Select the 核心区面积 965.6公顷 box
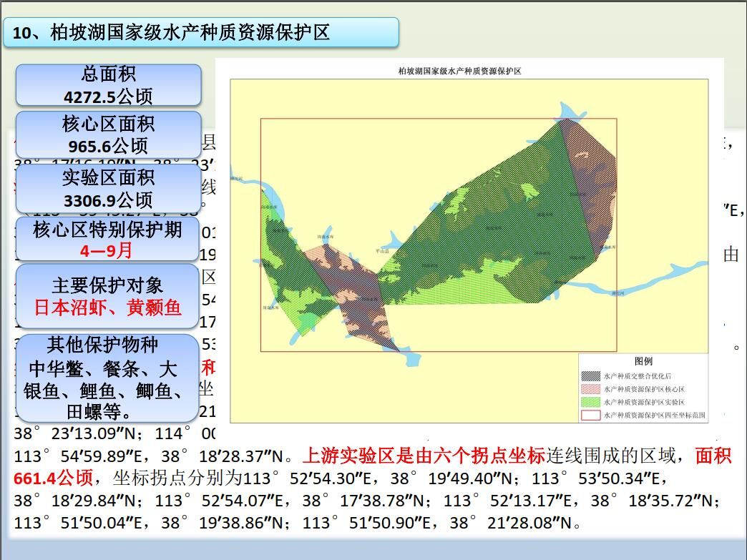Screen dimensions: 747x560 coord(108,134)
